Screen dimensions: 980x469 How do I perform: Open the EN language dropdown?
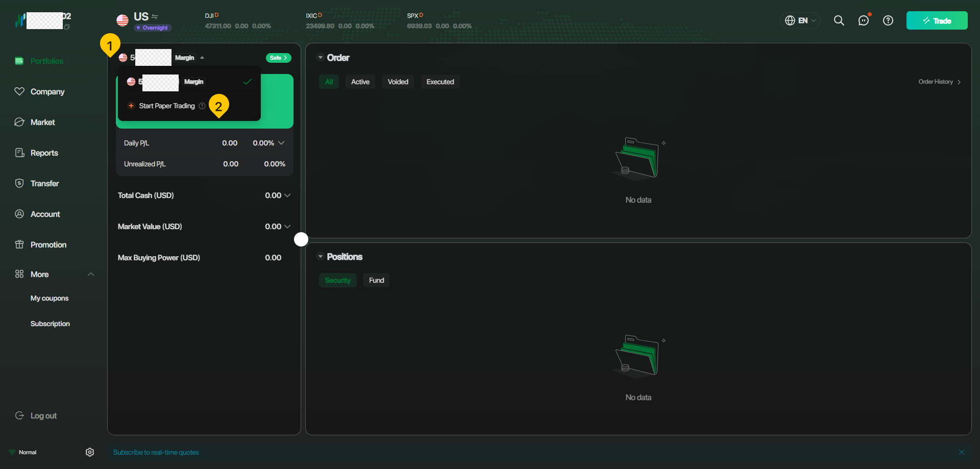800,20
